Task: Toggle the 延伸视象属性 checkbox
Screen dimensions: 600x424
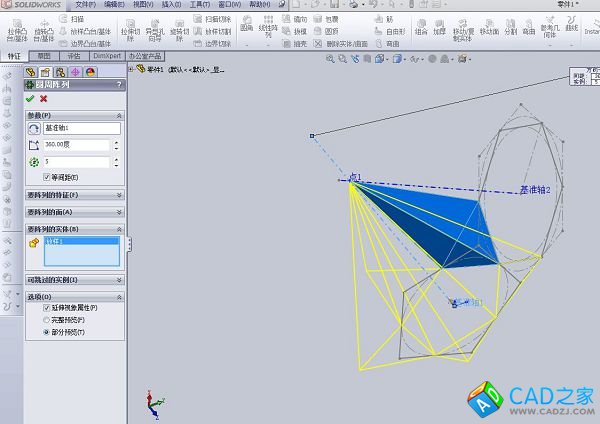Action: pyautogui.click(x=47, y=308)
